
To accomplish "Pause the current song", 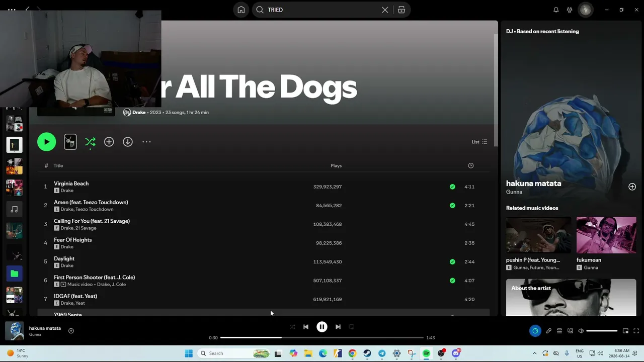I will pos(322,327).
